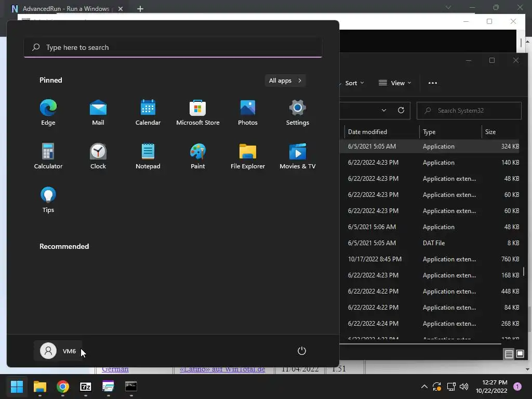Open the browser tab search chevron
Image resolution: width=532 pixels, height=399 pixels.
[448, 7]
